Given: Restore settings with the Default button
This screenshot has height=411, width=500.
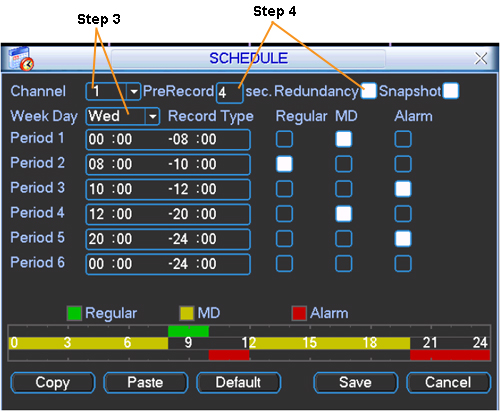Looking at the screenshot, I should [x=238, y=382].
